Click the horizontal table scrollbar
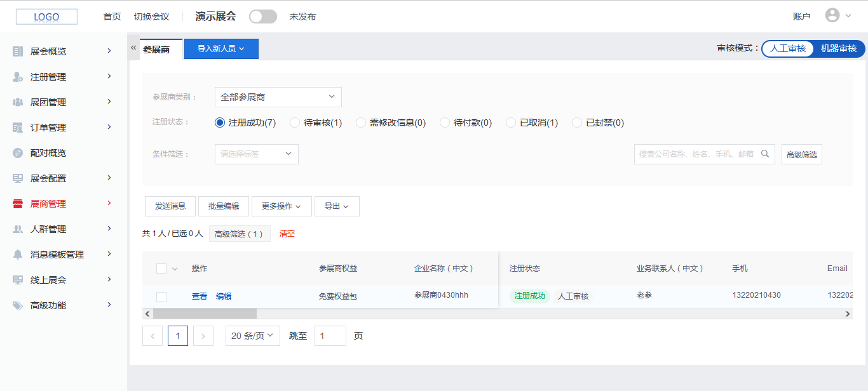Image resolution: width=868 pixels, height=391 pixels. (x=205, y=314)
